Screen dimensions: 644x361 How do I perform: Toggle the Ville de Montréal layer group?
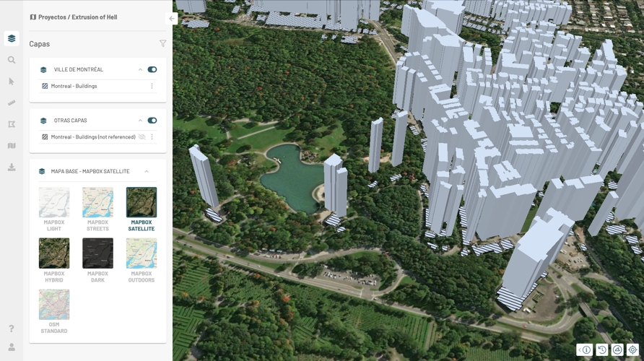tap(152, 70)
